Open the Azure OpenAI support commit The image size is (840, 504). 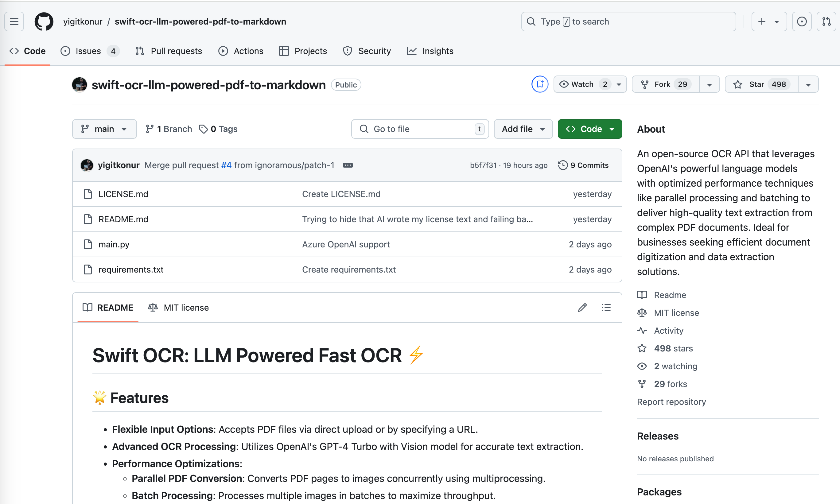(346, 244)
